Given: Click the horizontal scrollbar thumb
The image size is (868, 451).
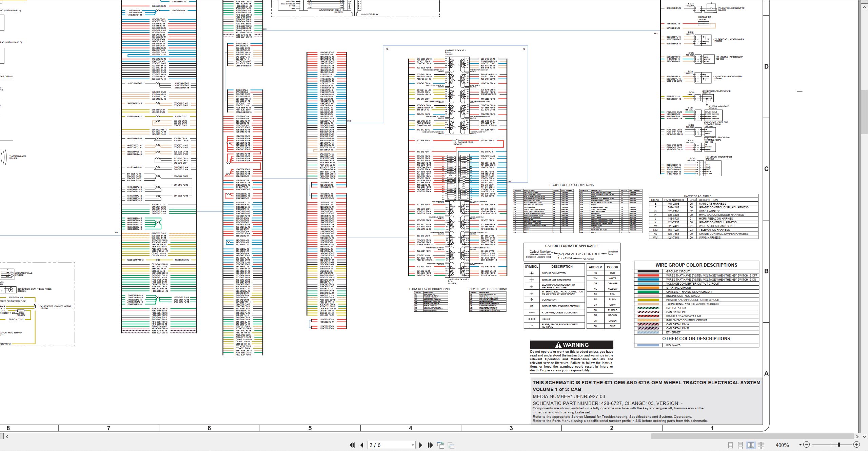Looking at the screenshot, I should (x=752, y=436).
